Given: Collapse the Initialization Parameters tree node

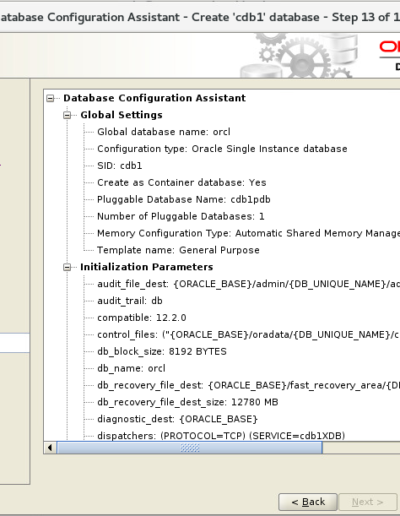Looking at the screenshot, I should (x=67, y=267).
